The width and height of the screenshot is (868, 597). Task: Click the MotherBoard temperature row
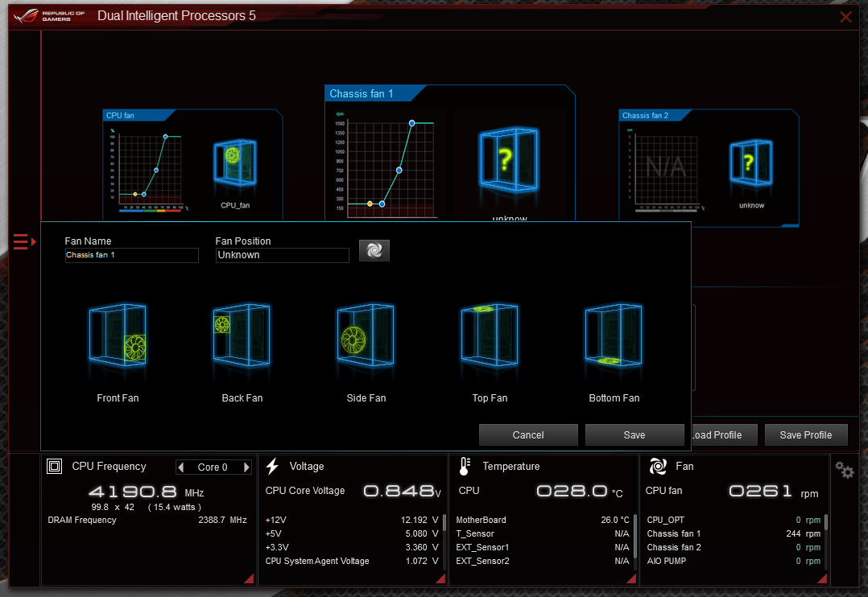coord(543,520)
